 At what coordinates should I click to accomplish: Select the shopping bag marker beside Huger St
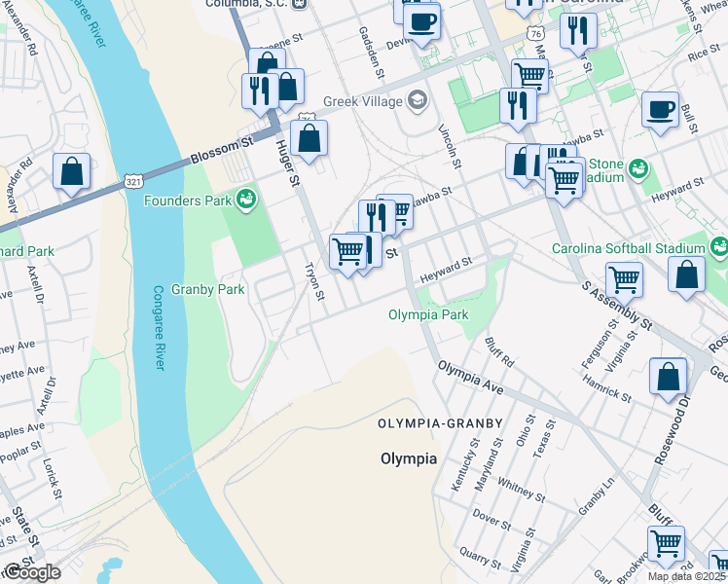click(x=309, y=141)
